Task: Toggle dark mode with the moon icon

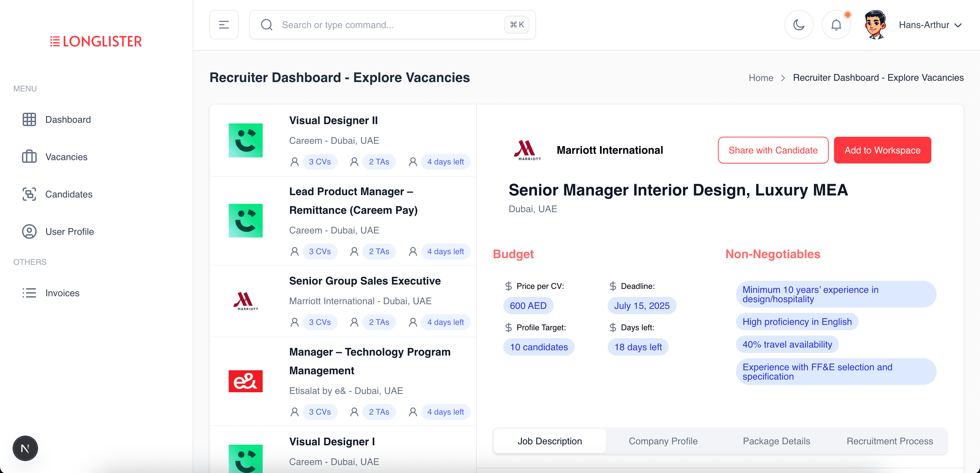Action: tap(799, 25)
